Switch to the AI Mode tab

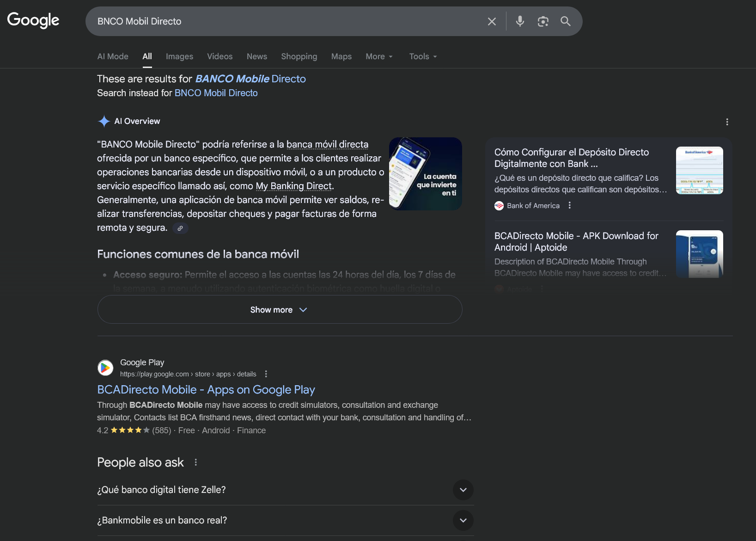(x=113, y=56)
